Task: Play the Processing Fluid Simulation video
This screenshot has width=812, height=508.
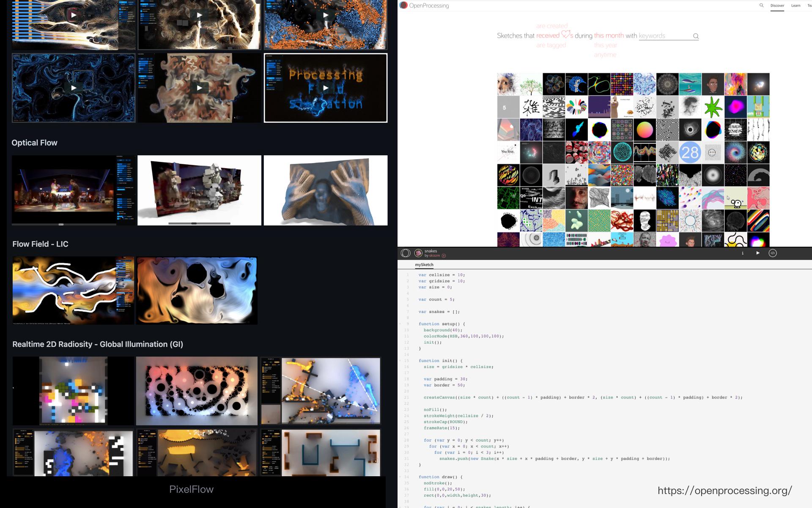Action: click(326, 88)
